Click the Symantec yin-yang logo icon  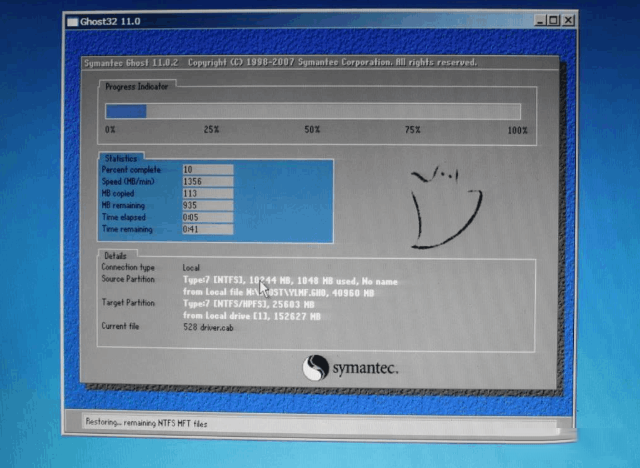(x=316, y=368)
